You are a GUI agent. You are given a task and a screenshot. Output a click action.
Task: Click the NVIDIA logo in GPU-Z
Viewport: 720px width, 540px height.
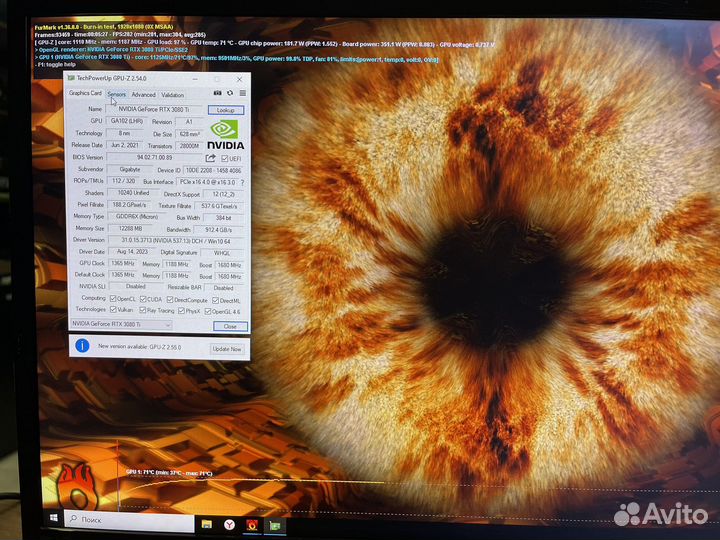tap(225, 135)
